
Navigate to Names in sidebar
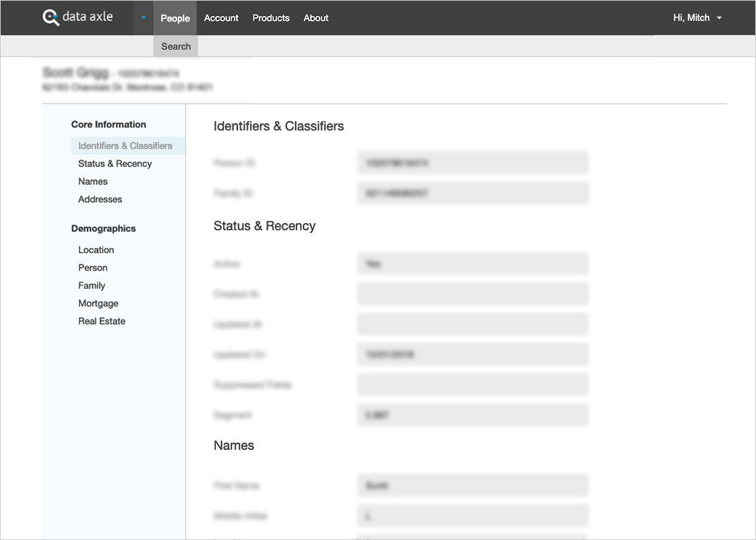coord(93,181)
